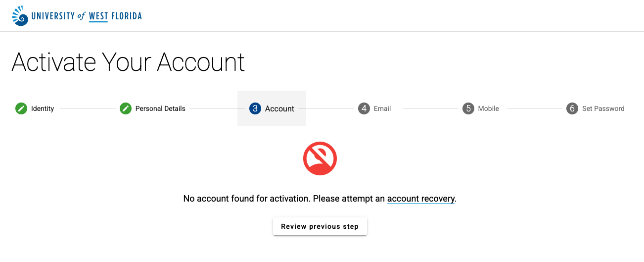Select the Email step label
644x262 pixels.
(382, 108)
